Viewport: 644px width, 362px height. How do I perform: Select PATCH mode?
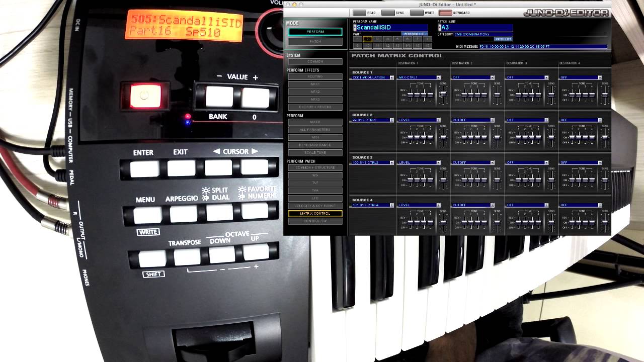315,42
